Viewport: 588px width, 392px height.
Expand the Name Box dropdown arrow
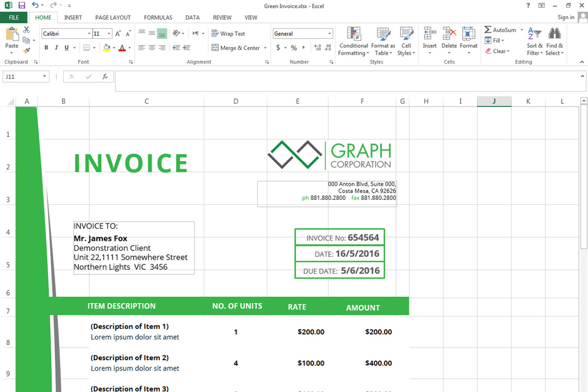[45, 77]
